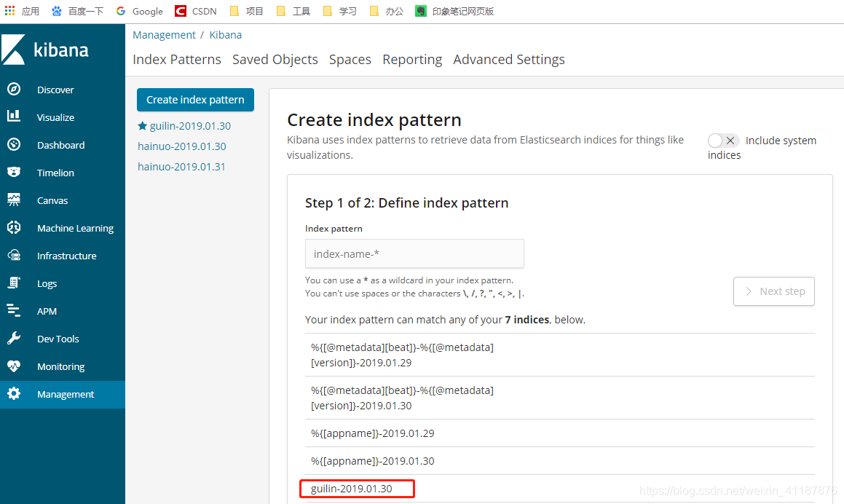Open the 百度一下 bookmark icon

pyautogui.click(x=57, y=11)
